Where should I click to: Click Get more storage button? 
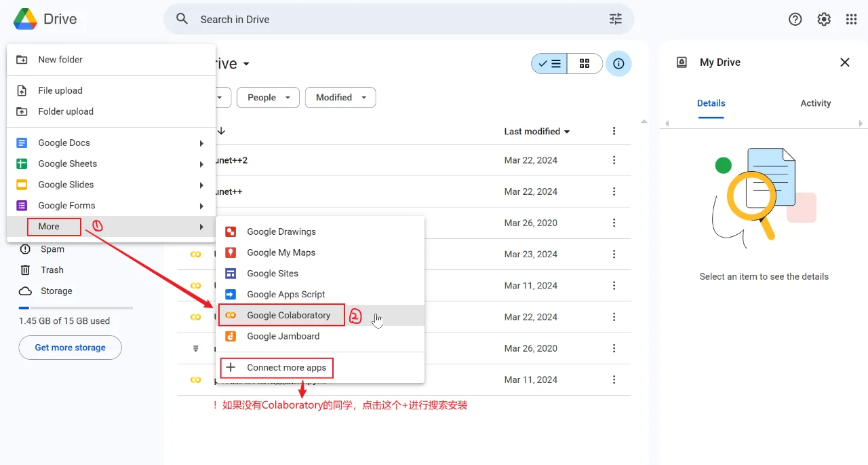click(71, 348)
